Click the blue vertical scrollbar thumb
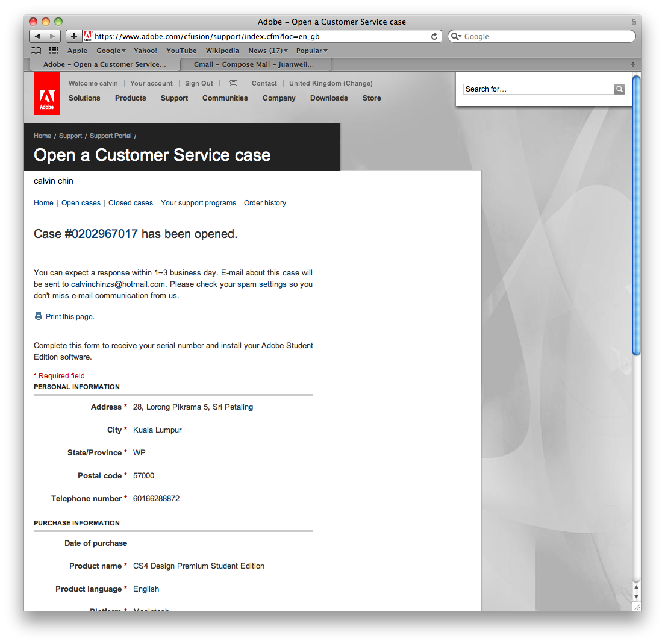This screenshot has width=665, height=644. tap(636, 215)
